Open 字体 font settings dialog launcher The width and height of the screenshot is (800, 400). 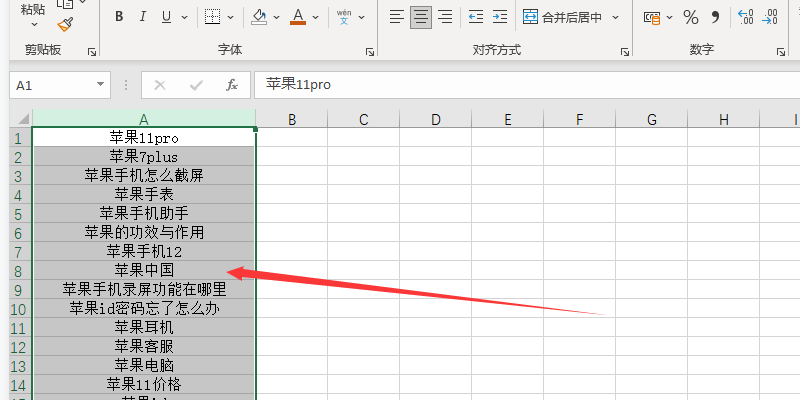click(x=370, y=52)
